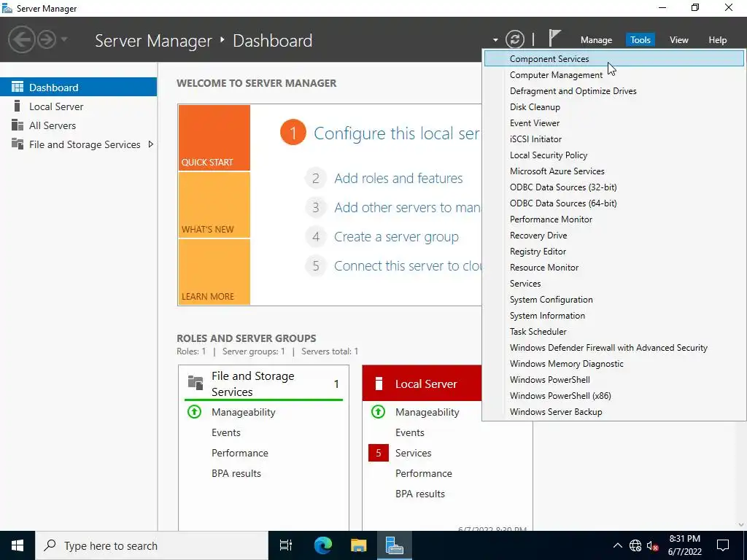This screenshot has height=560, width=747.
Task: Click the File and Storage Services sidebar icon
Action: (x=18, y=144)
